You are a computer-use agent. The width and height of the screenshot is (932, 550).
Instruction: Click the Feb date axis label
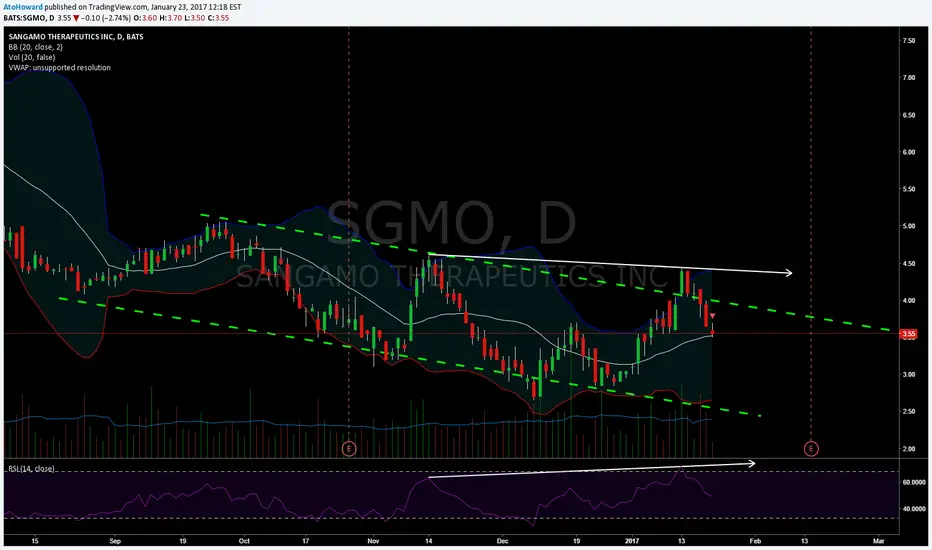[755, 541]
